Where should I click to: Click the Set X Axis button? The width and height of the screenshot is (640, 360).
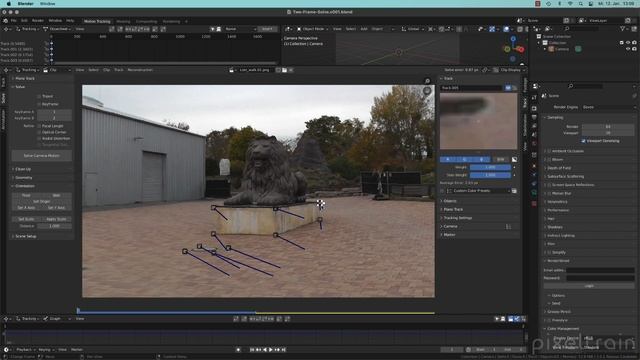27,208
